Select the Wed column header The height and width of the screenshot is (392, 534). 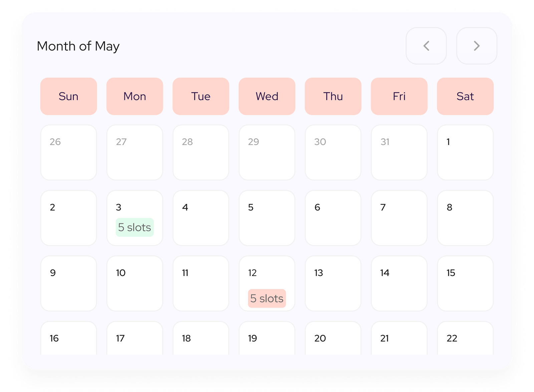coord(267,96)
